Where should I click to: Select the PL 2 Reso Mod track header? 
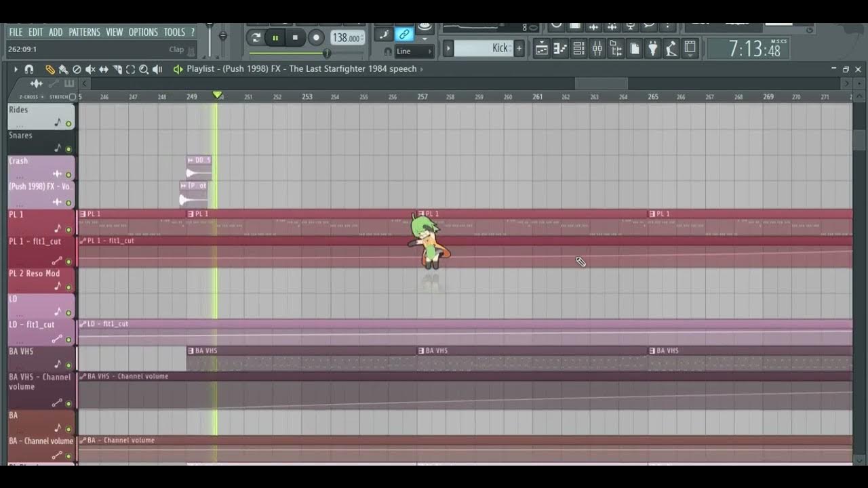pos(41,280)
